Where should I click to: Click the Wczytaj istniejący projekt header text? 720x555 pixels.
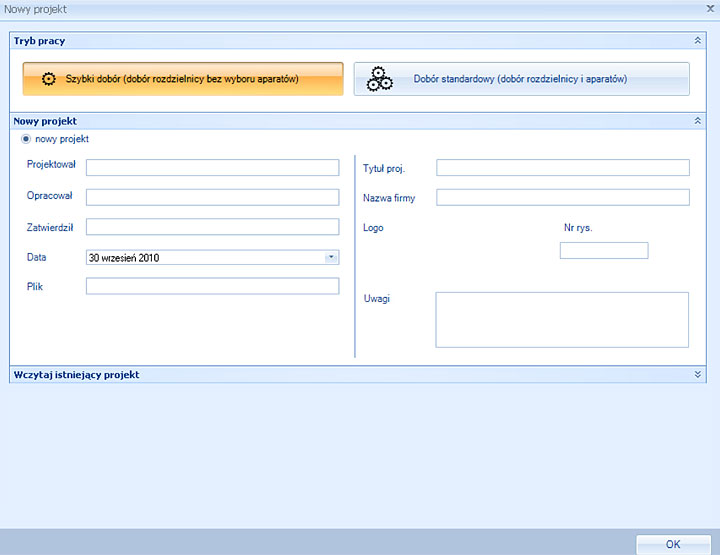(x=76, y=375)
